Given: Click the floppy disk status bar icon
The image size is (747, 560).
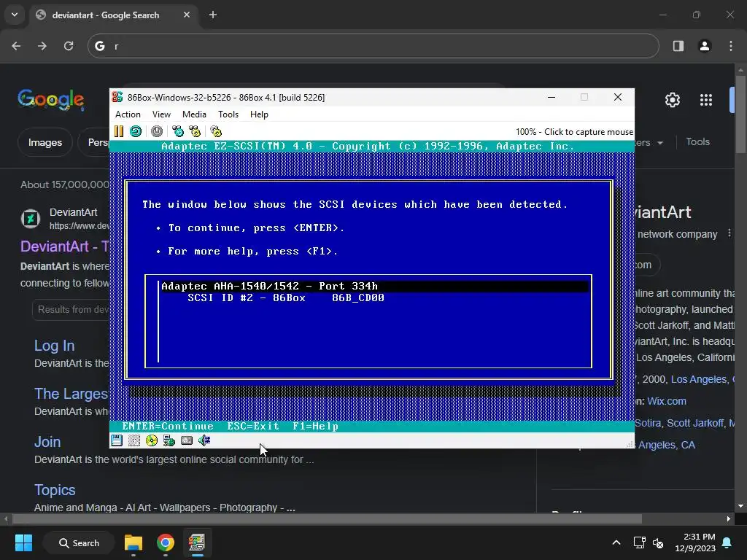Looking at the screenshot, I should pos(117,440).
